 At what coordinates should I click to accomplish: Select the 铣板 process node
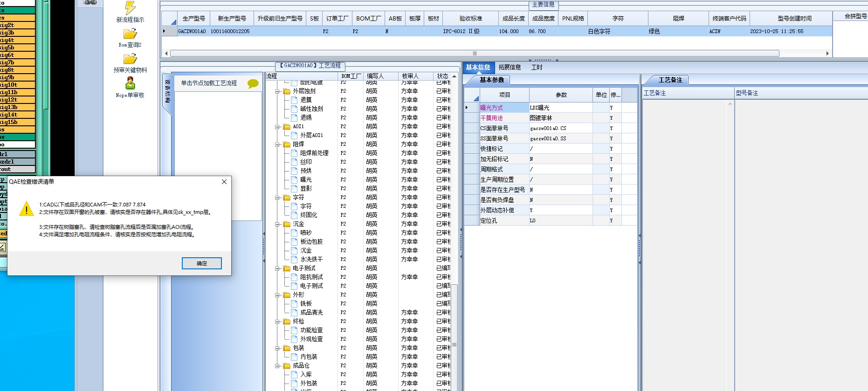pos(306,303)
